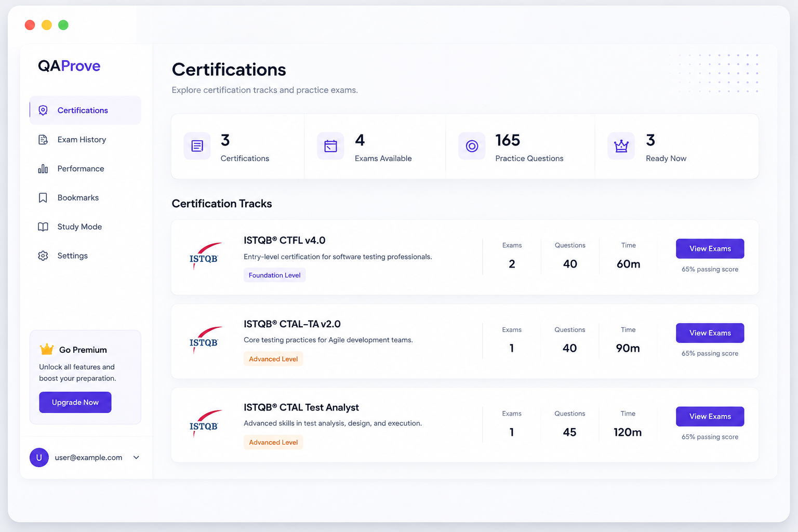
Task: Click the gold crown icon in Go Premium
Action: coord(47,349)
